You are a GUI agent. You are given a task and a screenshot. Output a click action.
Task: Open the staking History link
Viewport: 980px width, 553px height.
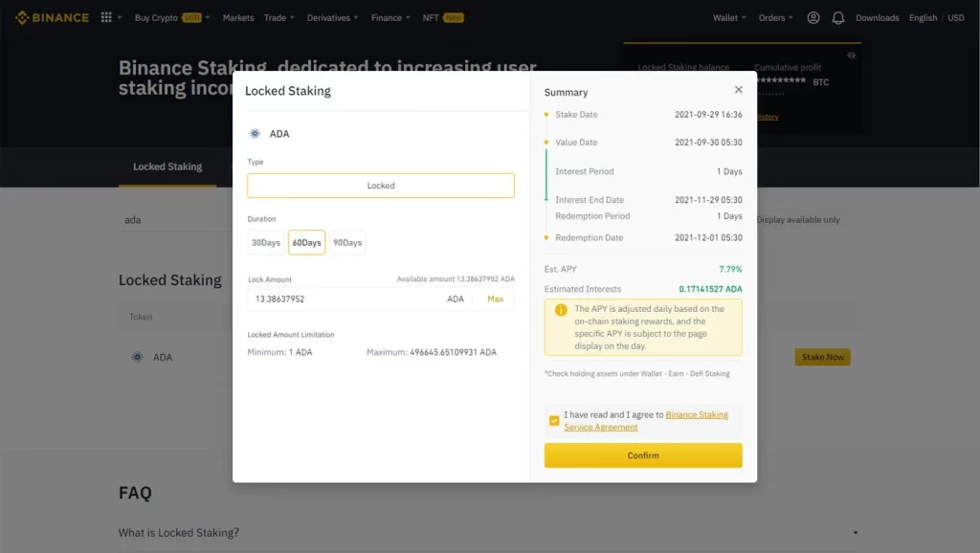point(768,117)
